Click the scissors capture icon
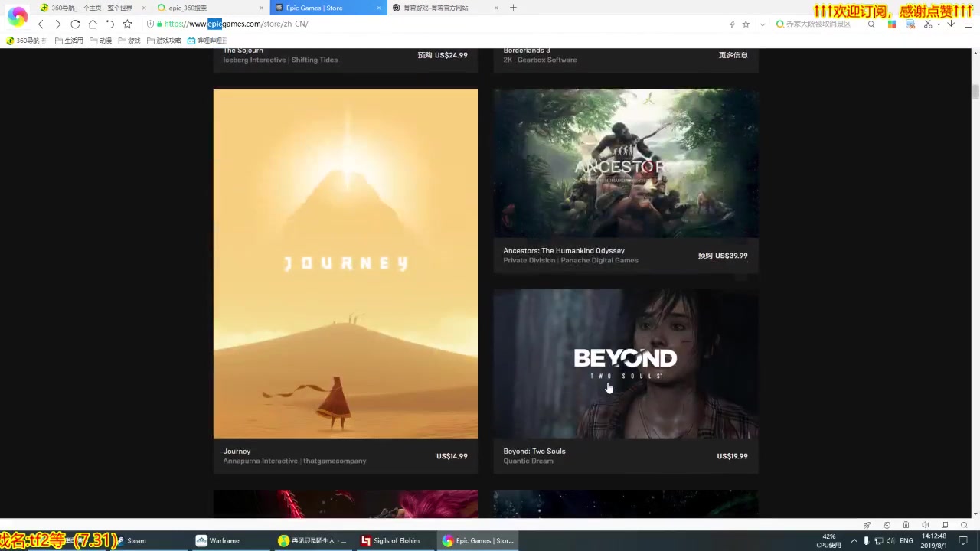Screen dimensions: 980x551 pyautogui.click(x=928, y=24)
